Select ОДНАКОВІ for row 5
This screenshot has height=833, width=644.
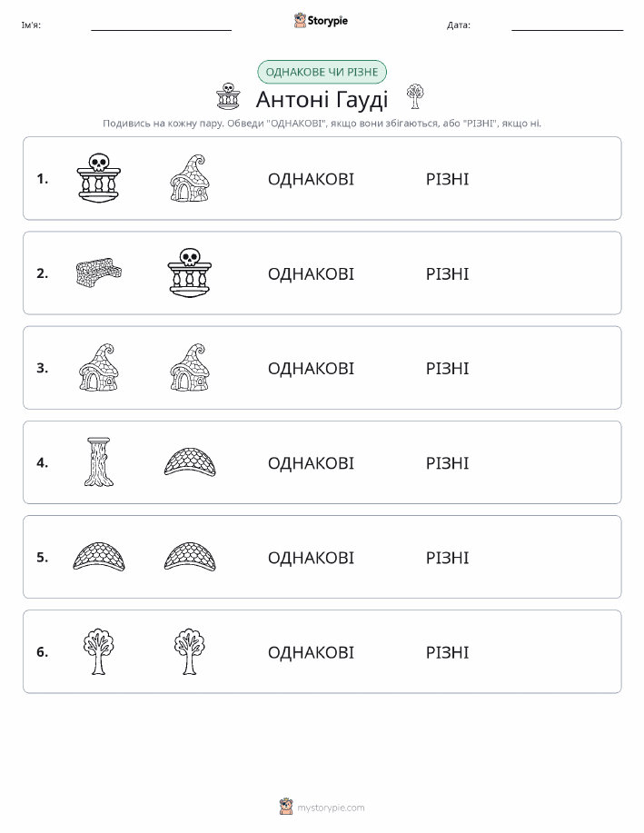[311, 558]
